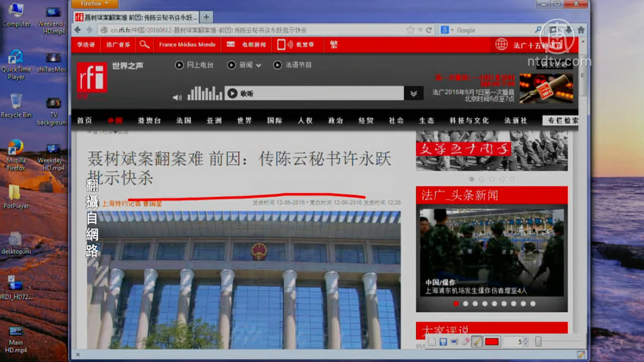Click the Firefox back arrow button
The height and width of the screenshot is (362, 644).
78,30
